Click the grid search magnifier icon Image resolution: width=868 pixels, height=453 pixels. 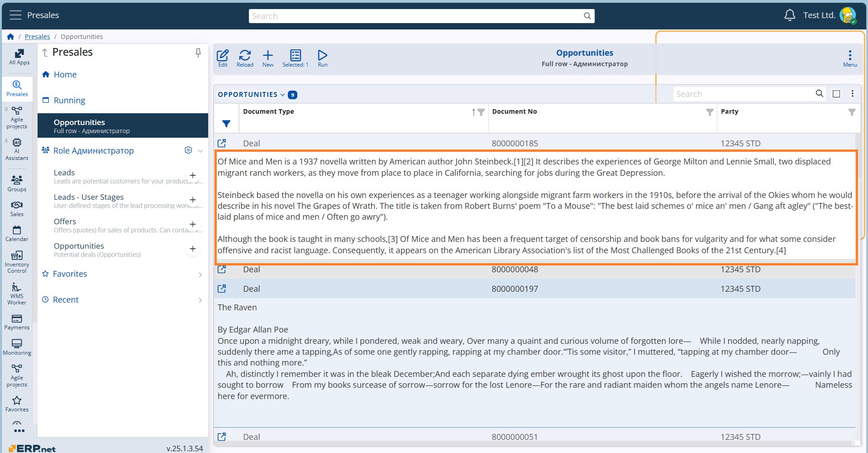(819, 93)
